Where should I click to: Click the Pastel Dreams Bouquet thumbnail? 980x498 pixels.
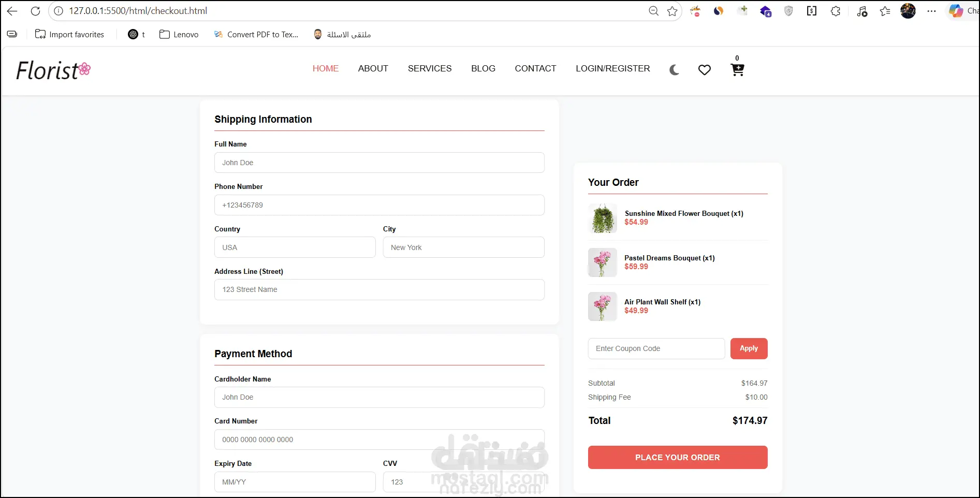point(603,262)
